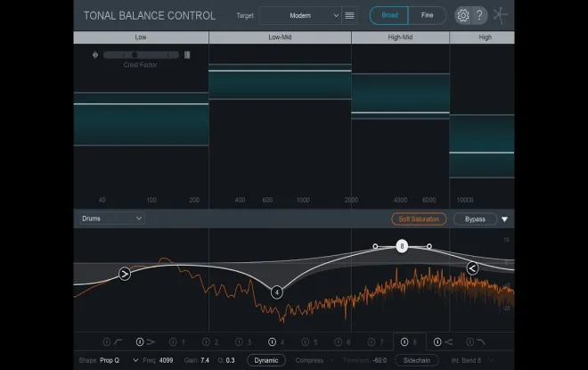
Task: Select the high shelf curve icon in band row
Action: click(448, 341)
